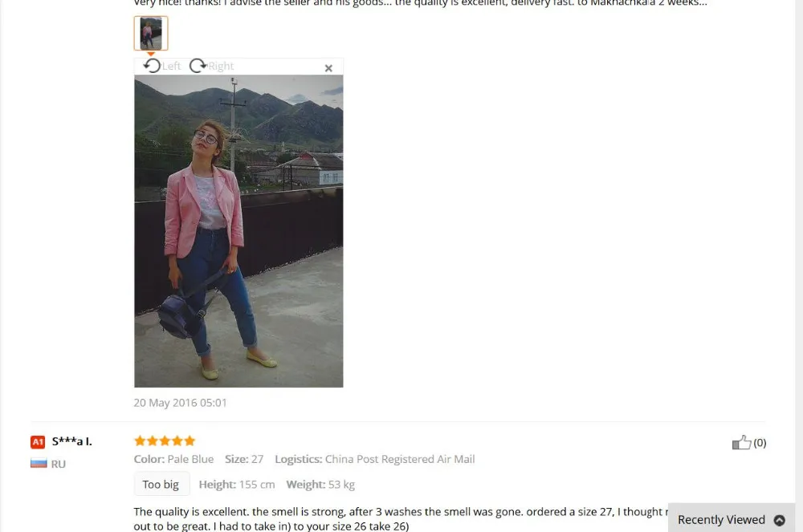This screenshot has width=803, height=532.
Task: Click the rotate left arrow icon
Action: pyautogui.click(x=152, y=66)
